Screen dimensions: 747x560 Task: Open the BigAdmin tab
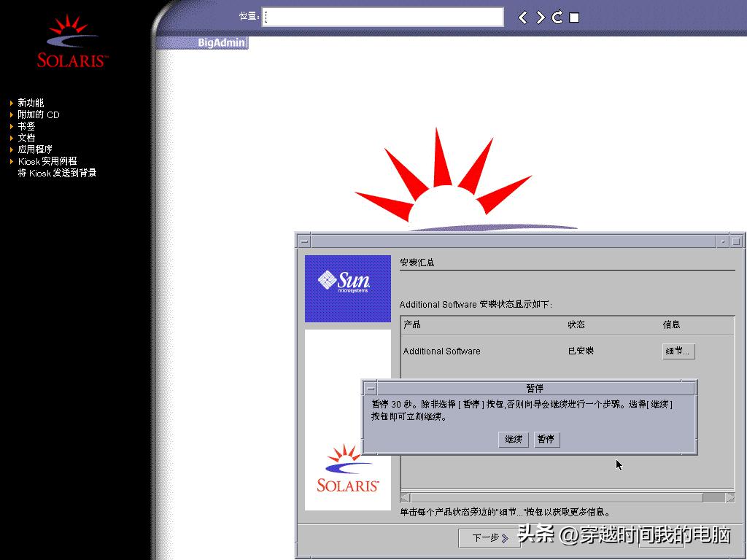(x=221, y=42)
